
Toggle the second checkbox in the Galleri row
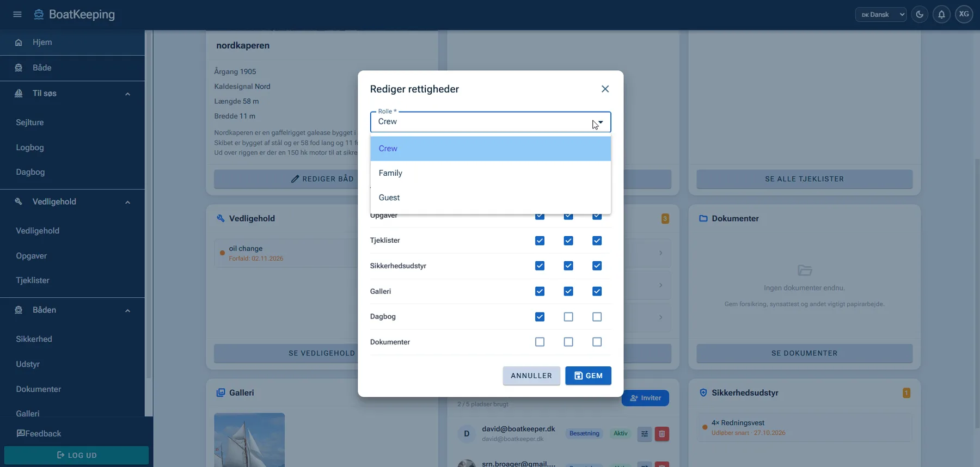pos(568,291)
